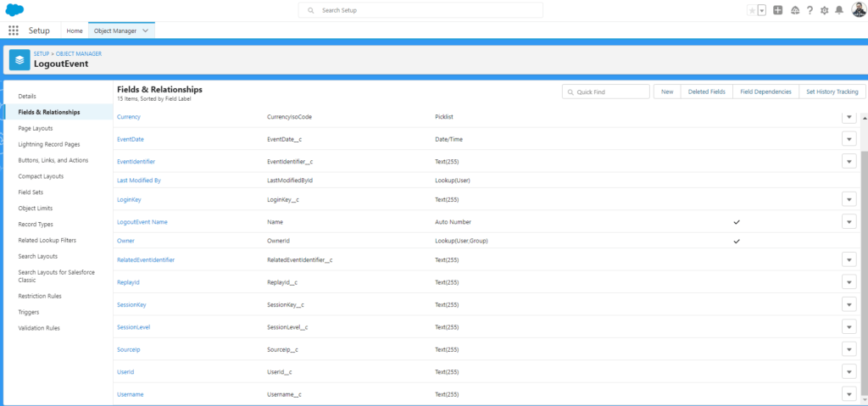Click the New field button
This screenshot has height=406, width=868.
(667, 92)
